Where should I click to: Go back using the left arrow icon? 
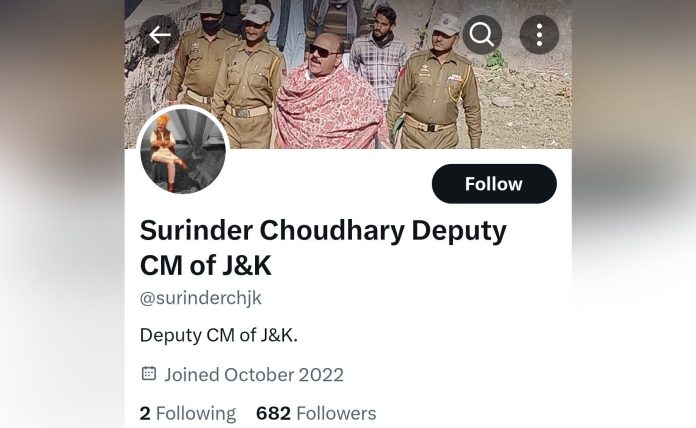[160, 35]
